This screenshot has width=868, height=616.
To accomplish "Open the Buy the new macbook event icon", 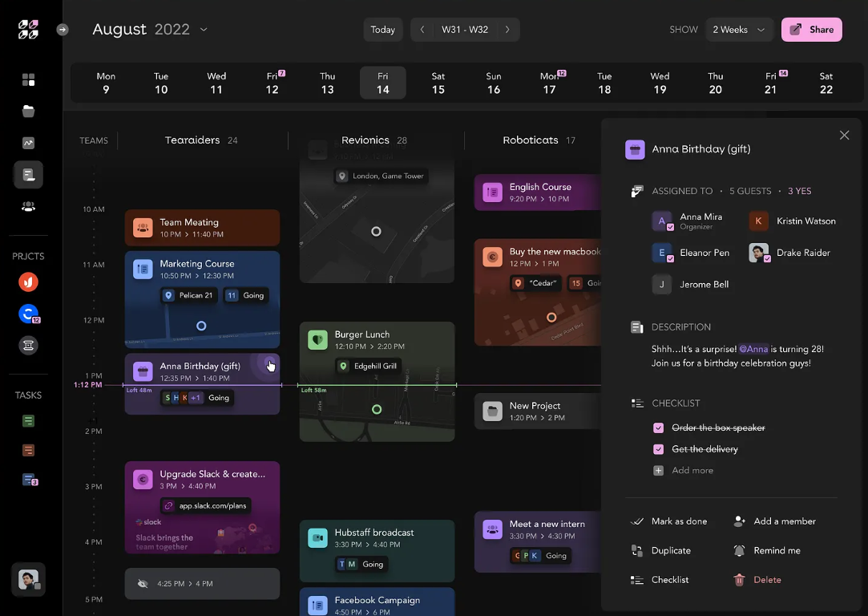I will pyautogui.click(x=492, y=257).
